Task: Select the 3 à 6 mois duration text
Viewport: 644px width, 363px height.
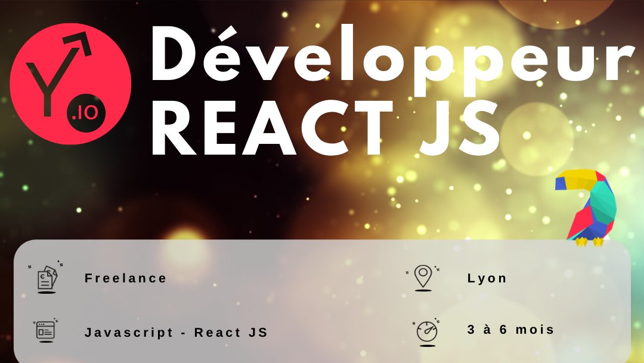Action: [510, 329]
